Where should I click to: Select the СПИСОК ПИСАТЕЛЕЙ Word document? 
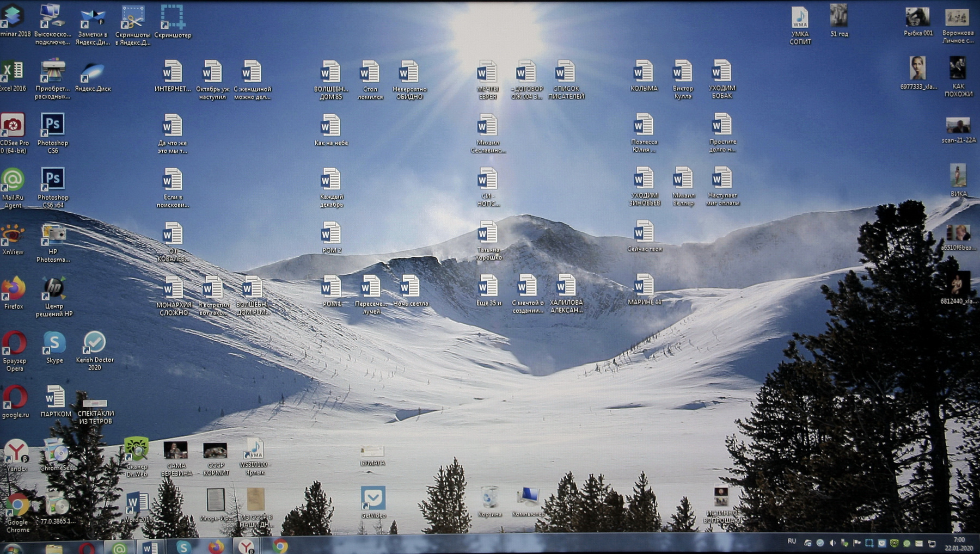tap(566, 72)
